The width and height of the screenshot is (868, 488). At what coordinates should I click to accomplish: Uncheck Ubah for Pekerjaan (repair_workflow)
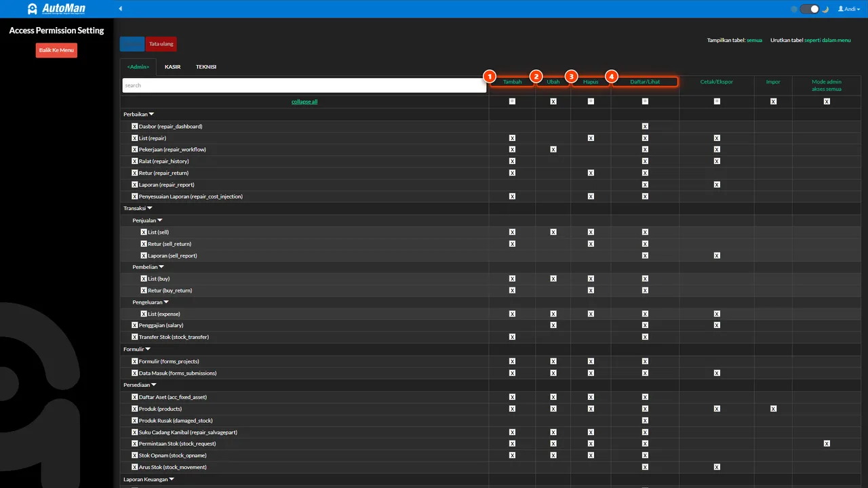click(x=553, y=149)
